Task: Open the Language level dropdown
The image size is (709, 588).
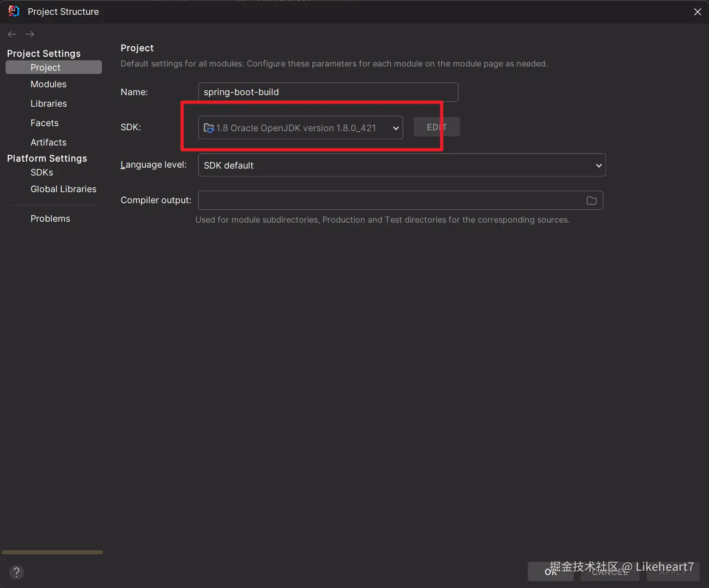Action: point(402,165)
